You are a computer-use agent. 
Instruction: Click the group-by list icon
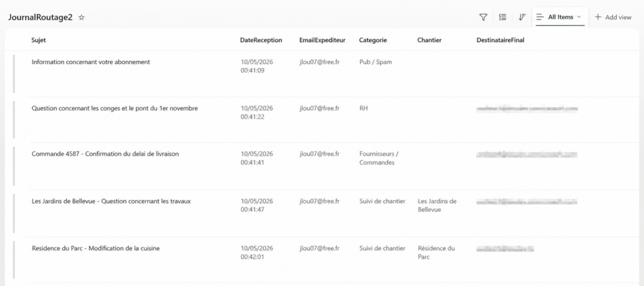tap(502, 17)
